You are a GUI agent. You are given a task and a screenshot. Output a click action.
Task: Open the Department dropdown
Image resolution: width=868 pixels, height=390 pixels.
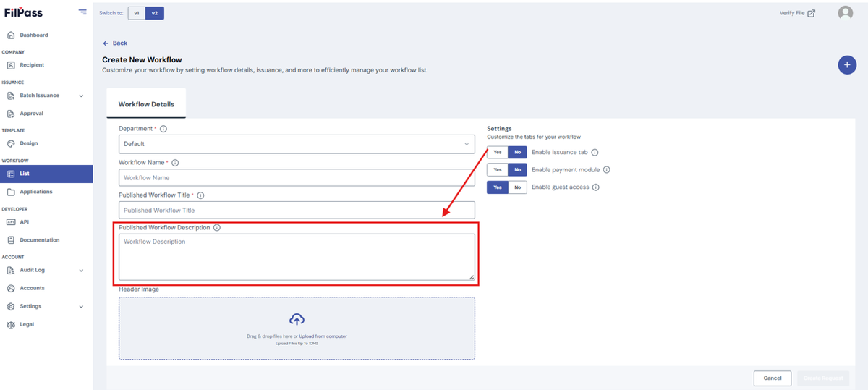(297, 144)
